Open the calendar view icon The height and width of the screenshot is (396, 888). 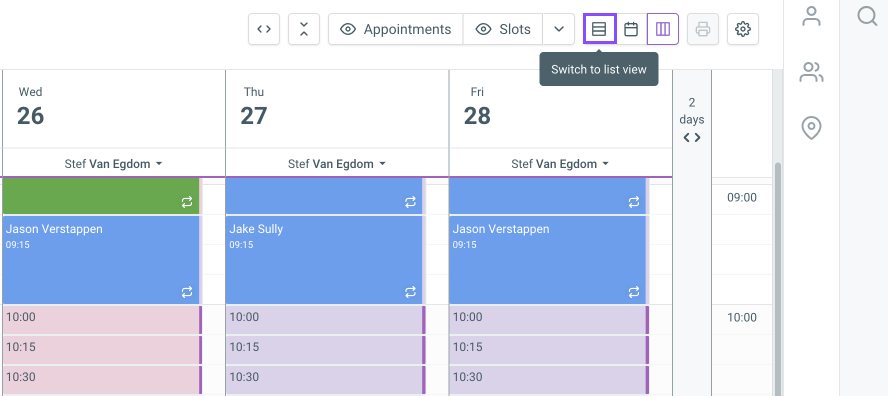pos(631,29)
